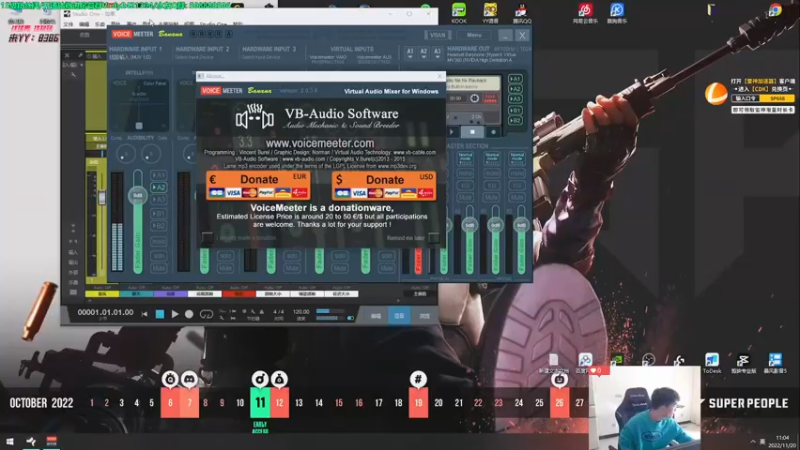Click the Donate USD button

coord(384,186)
